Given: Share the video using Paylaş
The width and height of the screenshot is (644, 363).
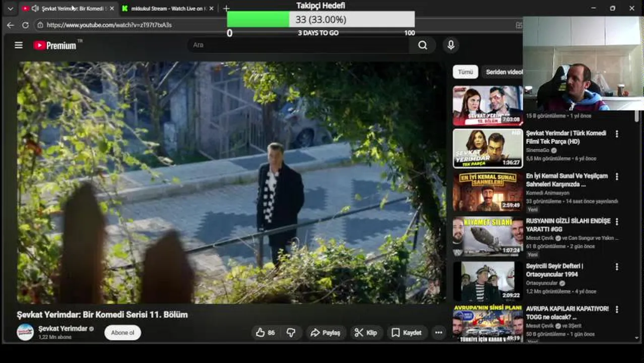Looking at the screenshot, I should click(x=326, y=333).
